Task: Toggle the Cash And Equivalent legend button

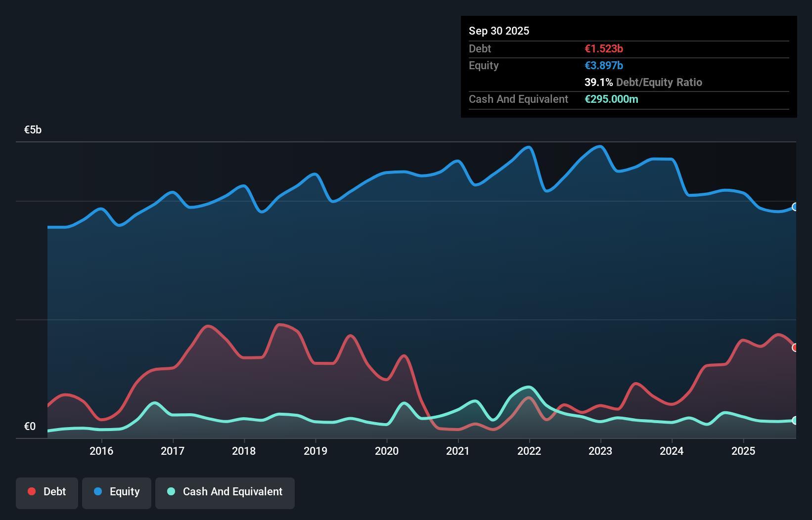Action: click(225, 493)
